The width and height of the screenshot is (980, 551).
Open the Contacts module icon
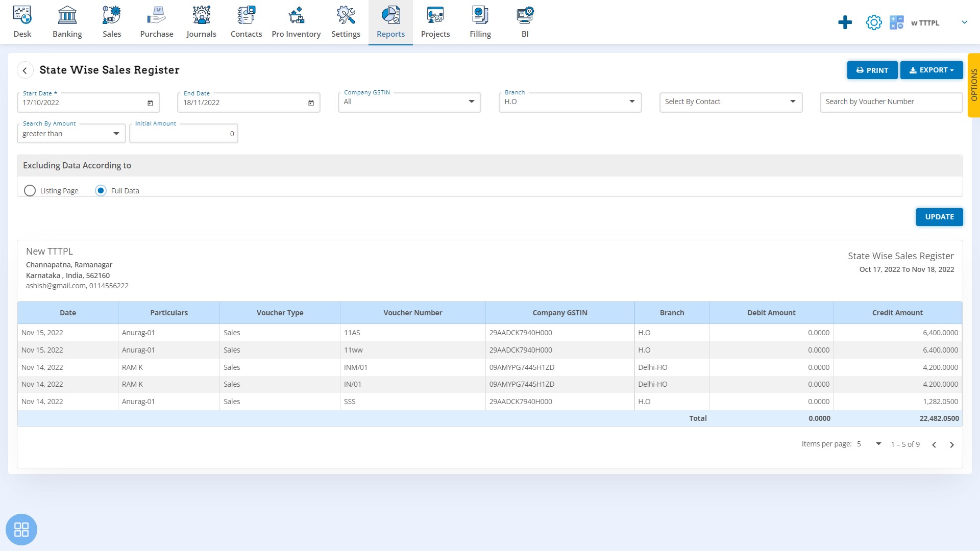coord(246,22)
